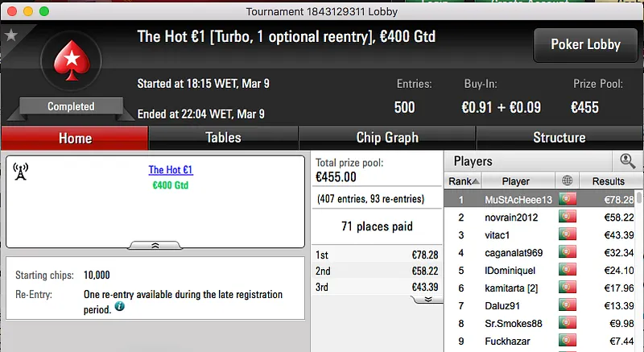Click MuStAcHeee13's Portugal flag
Screen dimensions: 644x352
(567, 199)
